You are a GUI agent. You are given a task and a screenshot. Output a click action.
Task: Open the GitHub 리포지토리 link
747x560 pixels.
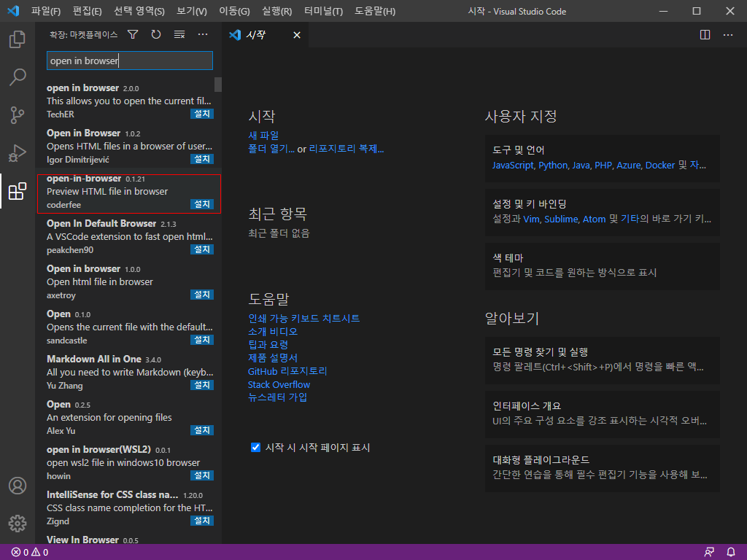(x=287, y=371)
